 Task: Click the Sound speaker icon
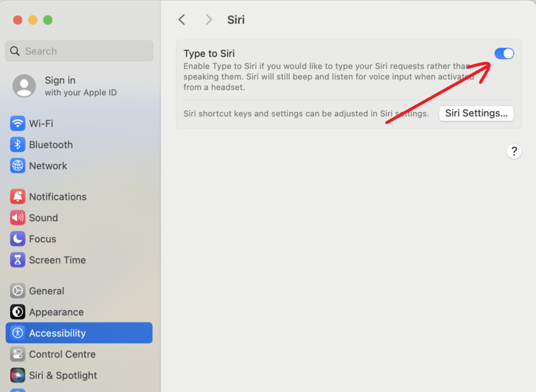(17, 218)
